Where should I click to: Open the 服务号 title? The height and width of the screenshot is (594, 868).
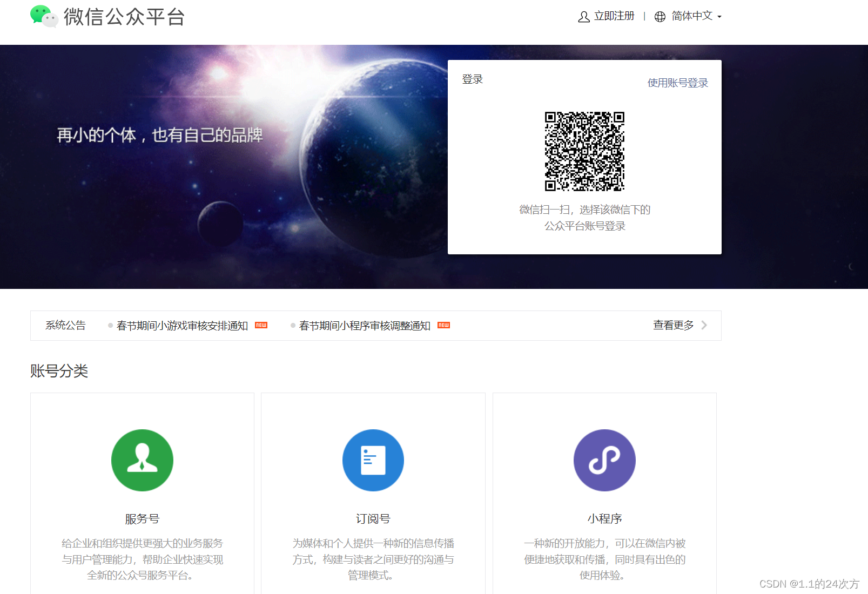[x=142, y=519]
